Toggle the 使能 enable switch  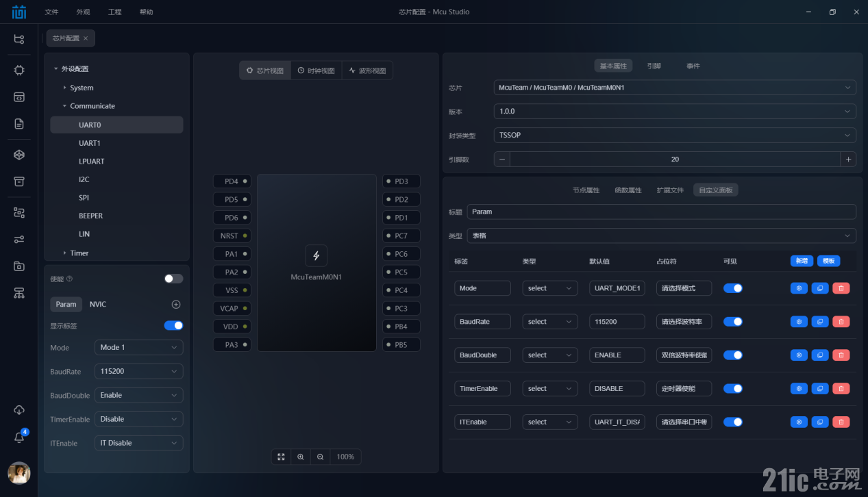click(x=174, y=279)
